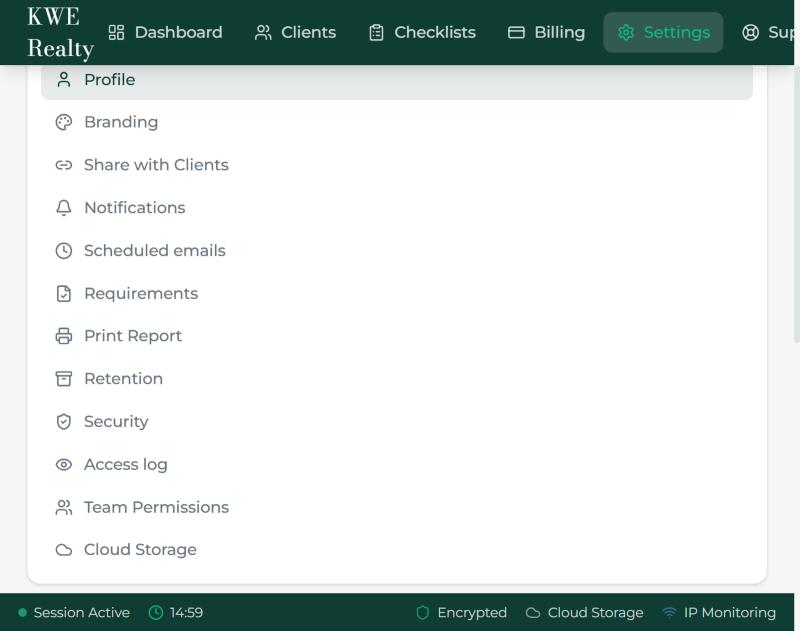
Task: Open the Print Report tab
Action: click(x=397, y=336)
